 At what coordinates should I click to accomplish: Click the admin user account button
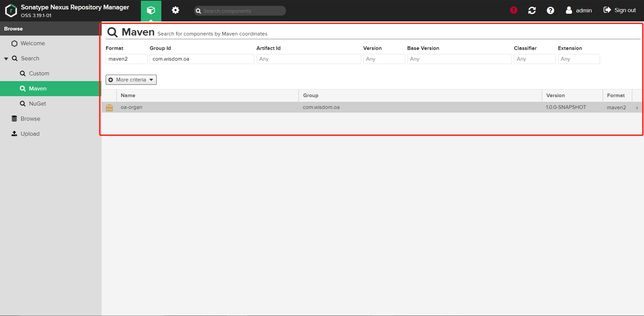coord(579,10)
